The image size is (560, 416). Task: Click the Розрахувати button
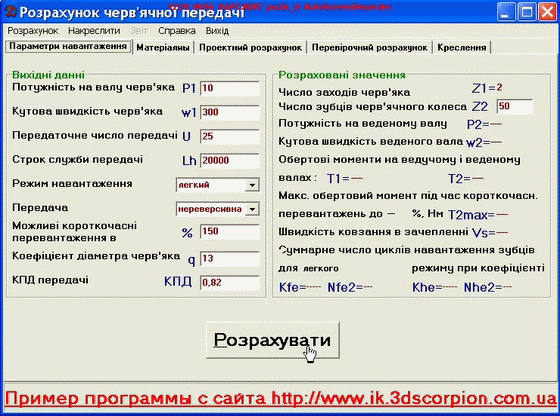click(272, 340)
